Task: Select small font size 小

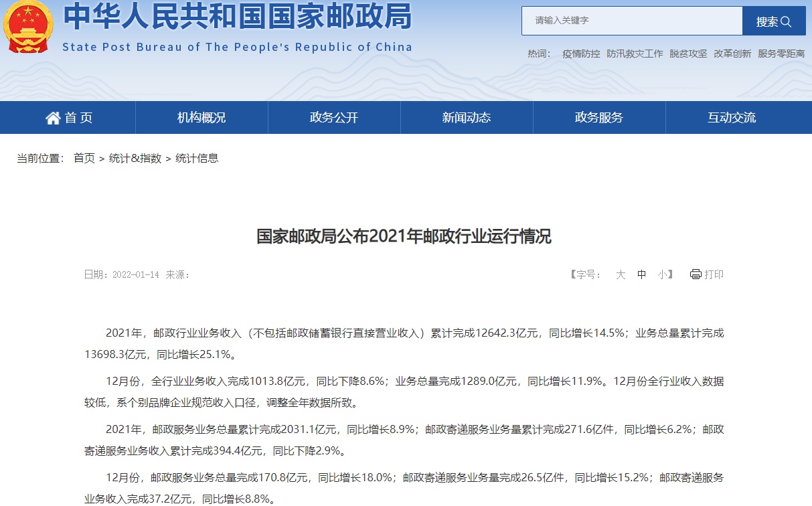Action: 661,274
